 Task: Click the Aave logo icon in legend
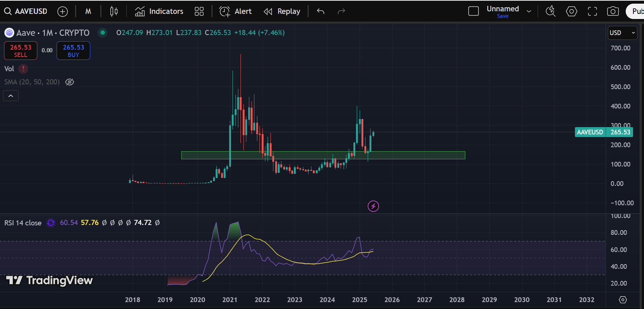pos(9,33)
